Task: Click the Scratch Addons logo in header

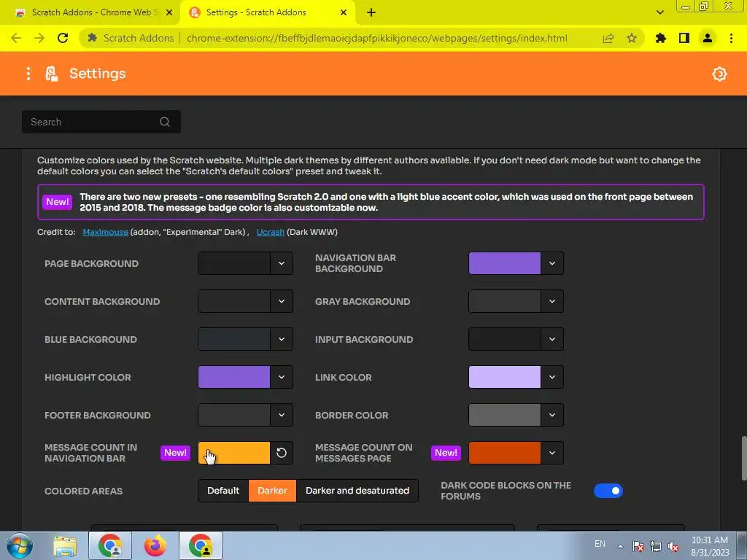Action: tap(52, 74)
